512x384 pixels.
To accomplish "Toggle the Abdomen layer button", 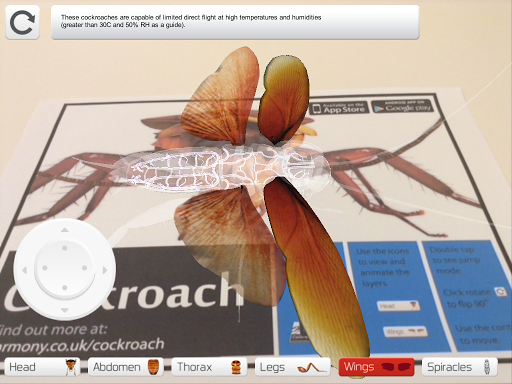I will click(126, 367).
